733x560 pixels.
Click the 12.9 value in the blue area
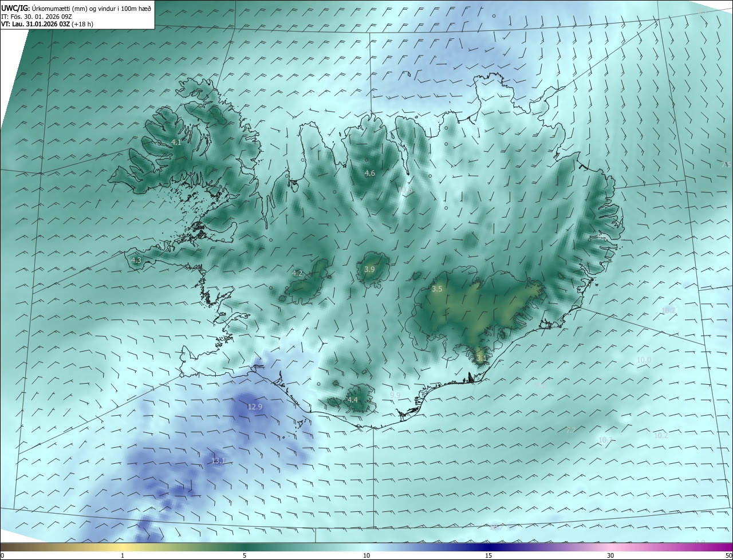tap(255, 407)
